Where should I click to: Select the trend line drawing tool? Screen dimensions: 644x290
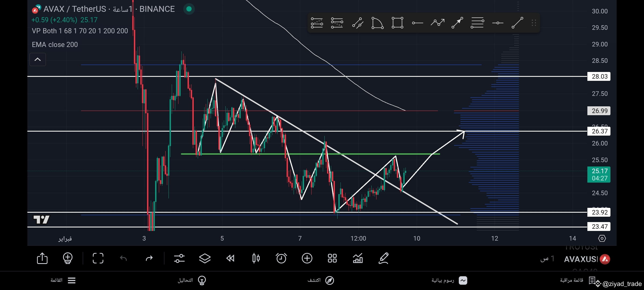pyautogui.click(x=517, y=23)
